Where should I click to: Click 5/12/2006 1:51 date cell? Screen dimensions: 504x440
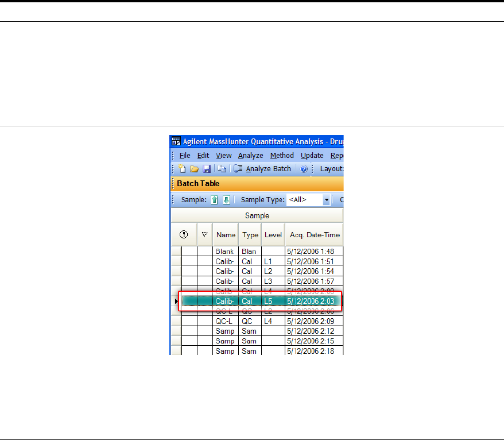pyautogui.click(x=314, y=261)
